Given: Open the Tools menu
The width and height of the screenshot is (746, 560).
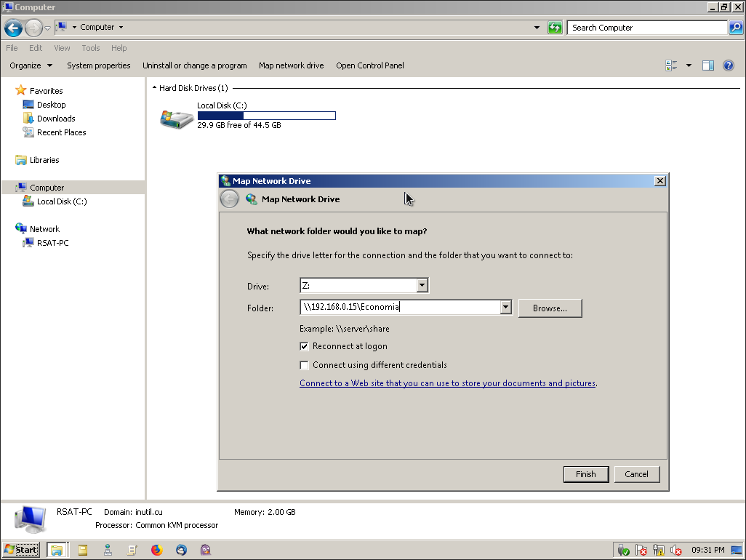Looking at the screenshot, I should point(90,48).
